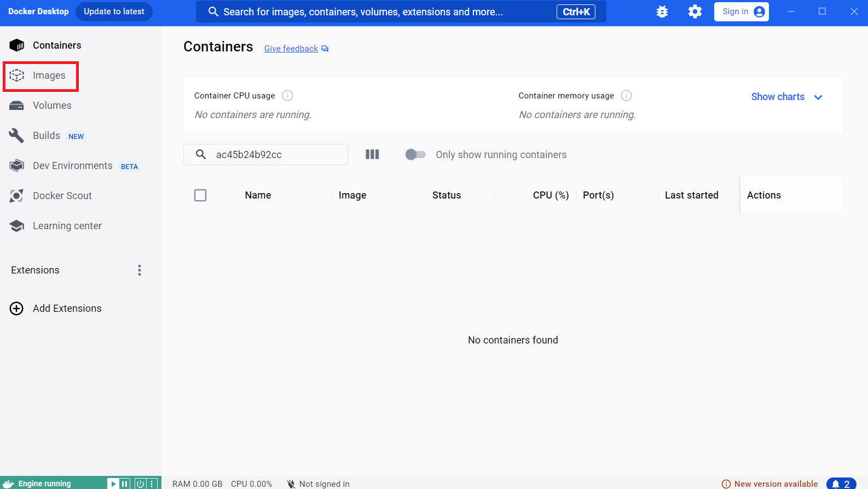Open the Containers section in sidebar
Image resolution: width=868 pixels, height=489 pixels.
click(x=56, y=45)
